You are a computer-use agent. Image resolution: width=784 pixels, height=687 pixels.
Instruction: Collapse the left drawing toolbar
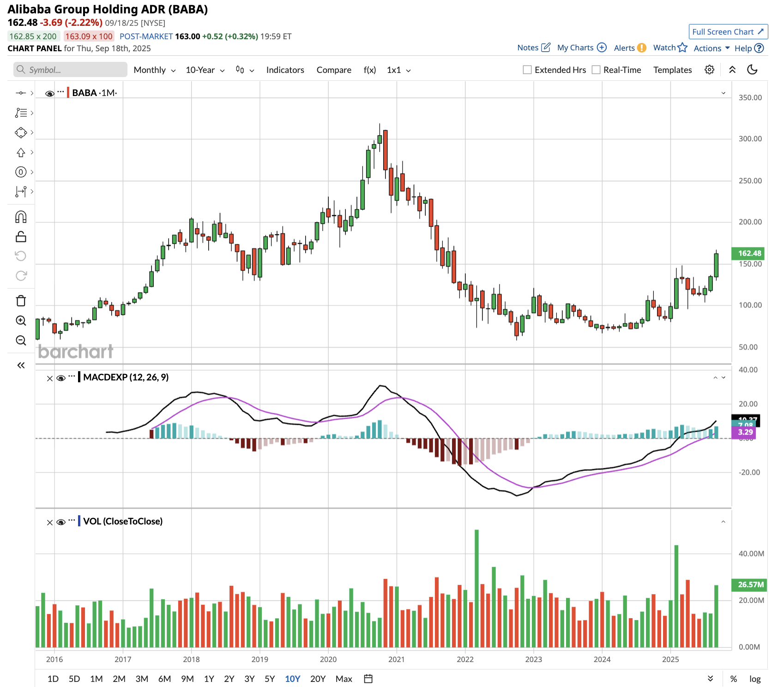(21, 365)
